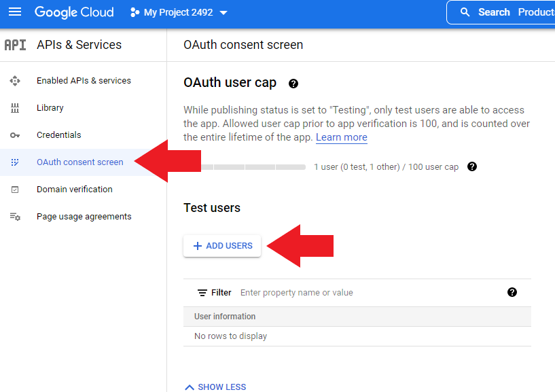The image size is (555, 392).
Task: Follow the Learn more link
Action: click(x=342, y=137)
